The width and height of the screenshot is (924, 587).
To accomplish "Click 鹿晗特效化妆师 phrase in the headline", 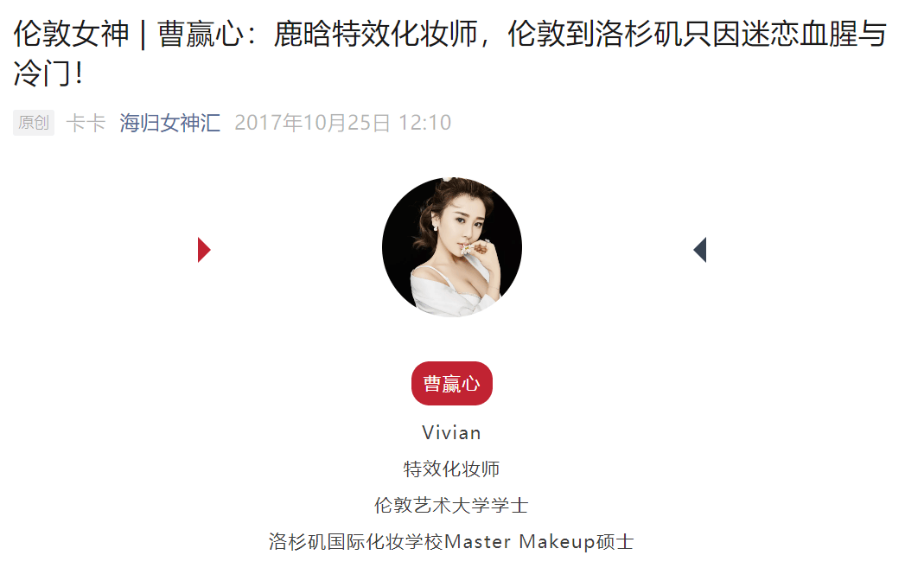I will point(376,34).
